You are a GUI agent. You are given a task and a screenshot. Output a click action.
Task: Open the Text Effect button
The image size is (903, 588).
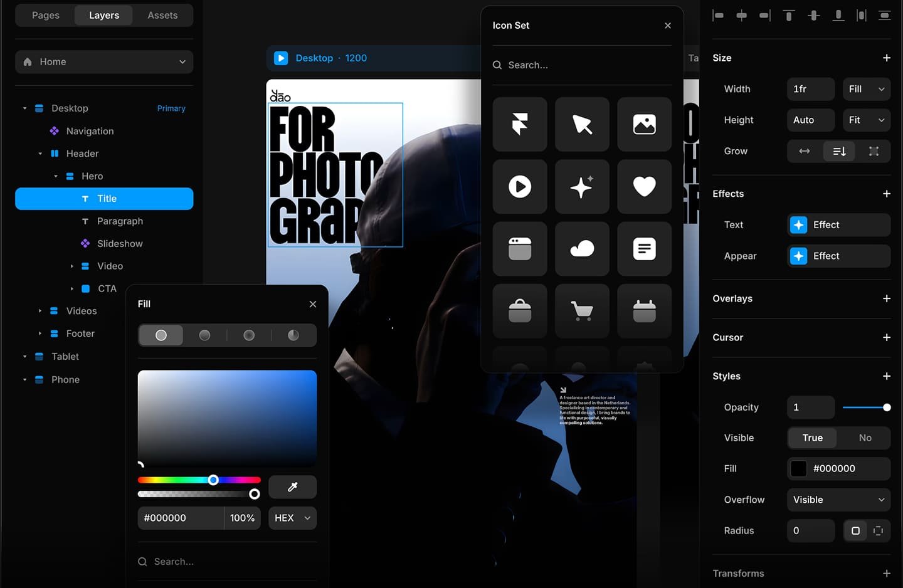coord(838,225)
